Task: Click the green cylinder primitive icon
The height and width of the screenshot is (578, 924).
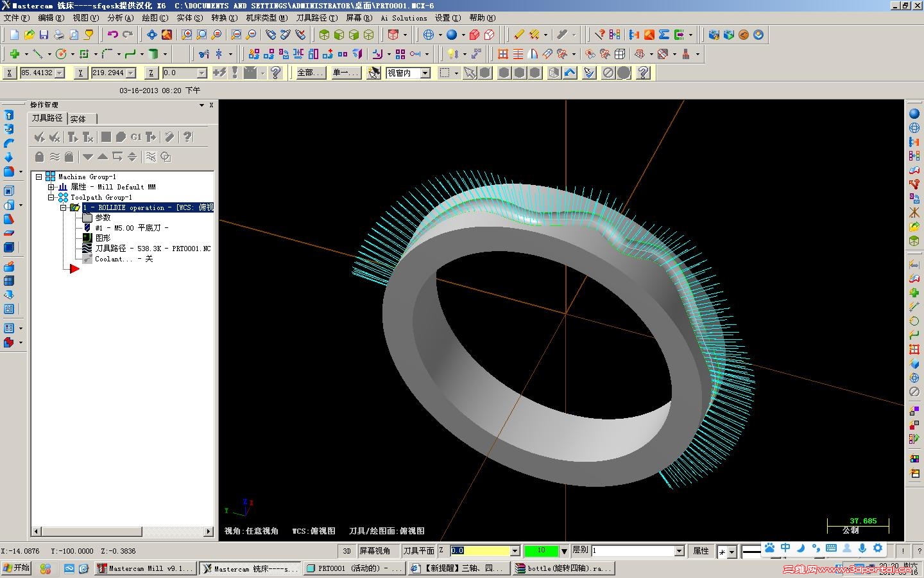Action: 153,54
